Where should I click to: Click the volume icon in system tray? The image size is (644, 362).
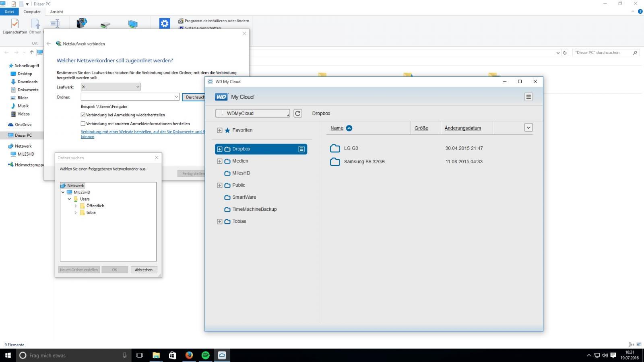click(605, 355)
